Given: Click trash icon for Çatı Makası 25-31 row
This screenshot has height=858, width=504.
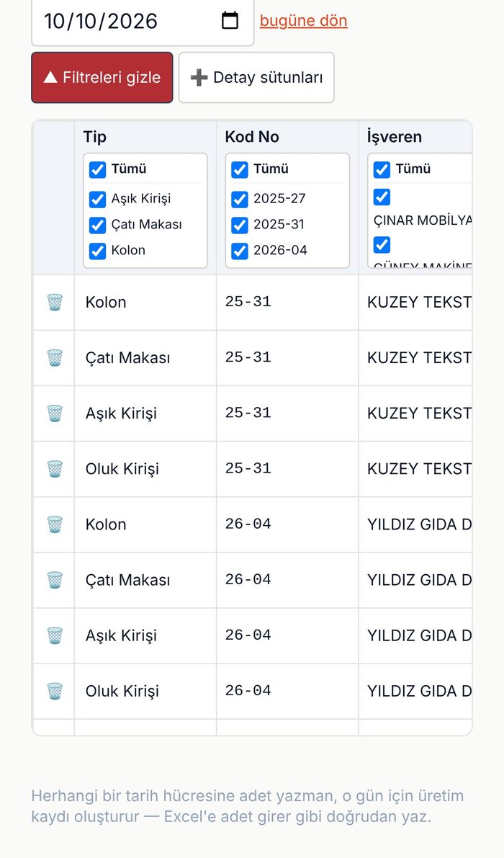Looking at the screenshot, I should pyautogui.click(x=55, y=358).
